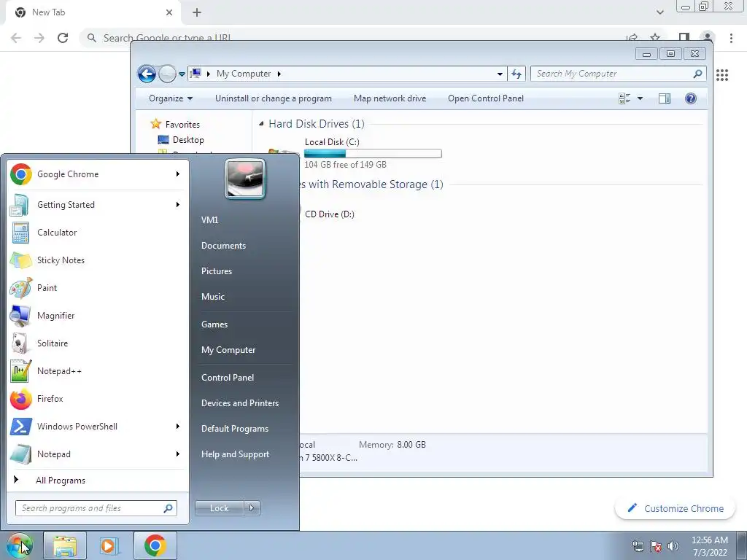Click Open Control Panel toolbar button
Screen dimensions: 747x560
click(485, 98)
